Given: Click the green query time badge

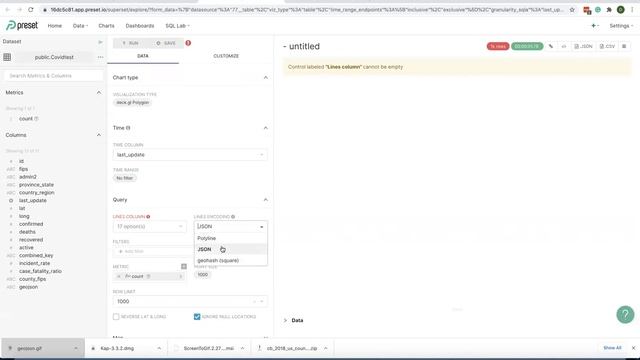Looking at the screenshot, I should (527, 47).
